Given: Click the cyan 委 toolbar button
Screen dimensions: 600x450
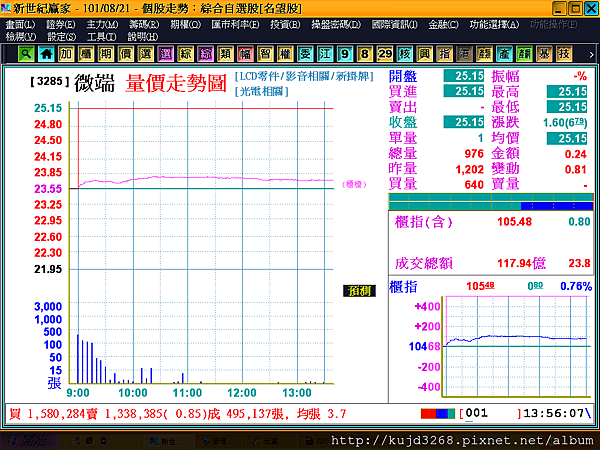Looking at the screenshot, I should pos(305,54).
